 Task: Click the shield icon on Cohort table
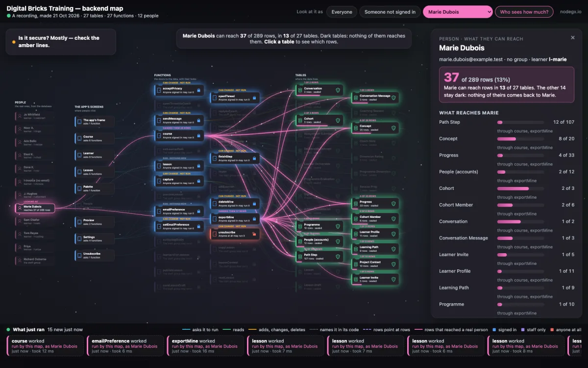coord(338,120)
